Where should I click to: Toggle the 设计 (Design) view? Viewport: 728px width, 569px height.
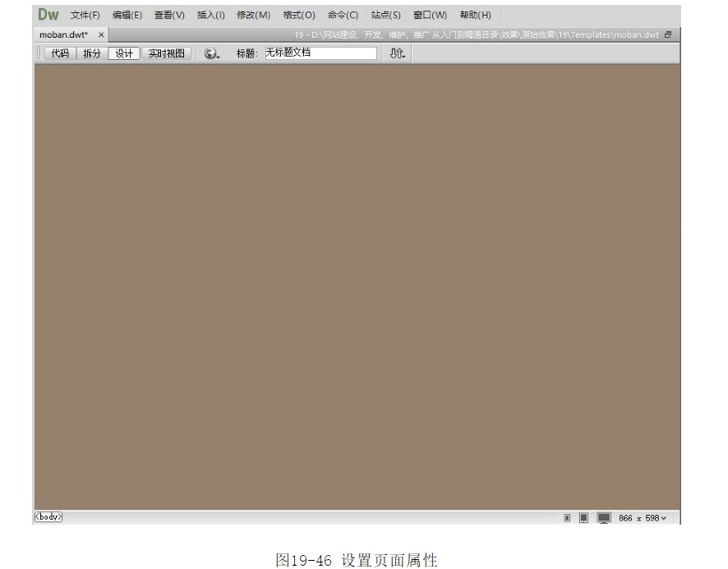(x=124, y=53)
